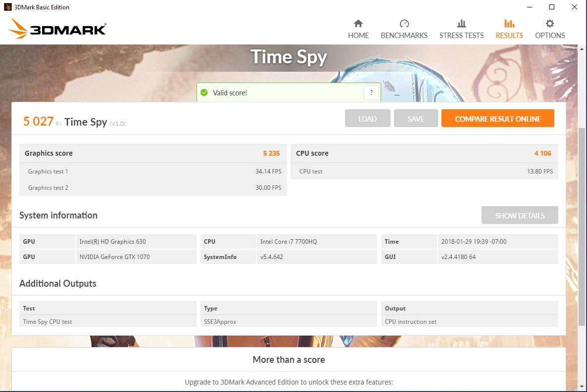This screenshot has height=392, width=587.
Task: Click the question mark help button
Action: (371, 92)
